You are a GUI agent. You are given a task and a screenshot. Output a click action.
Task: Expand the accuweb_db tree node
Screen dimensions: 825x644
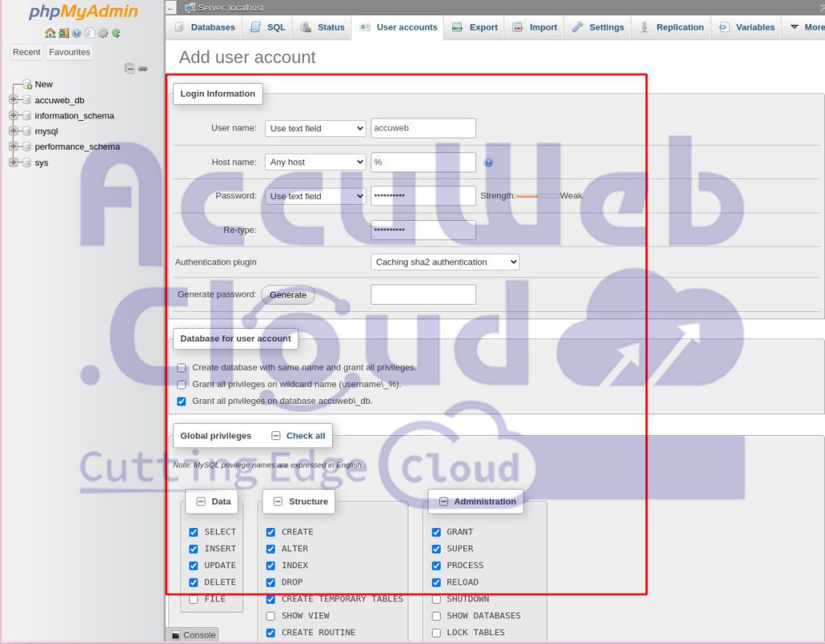pyautogui.click(x=13, y=99)
